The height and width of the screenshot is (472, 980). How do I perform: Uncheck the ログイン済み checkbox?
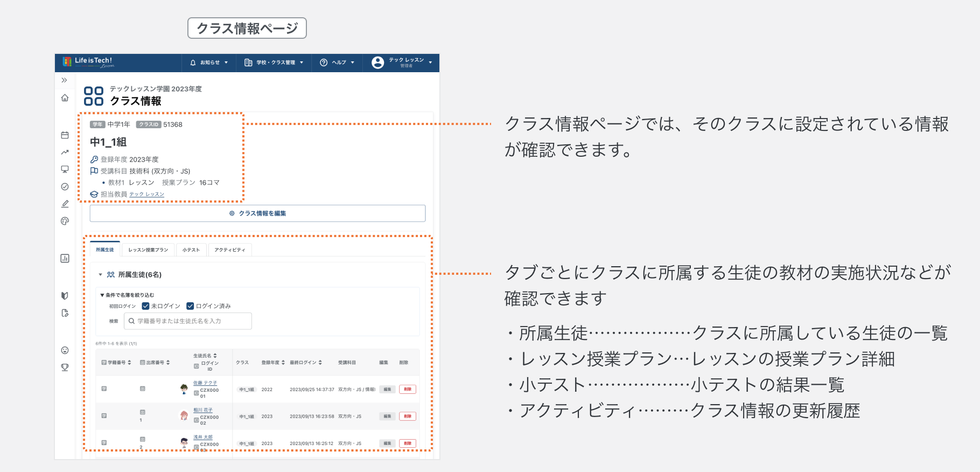pos(190,306)
